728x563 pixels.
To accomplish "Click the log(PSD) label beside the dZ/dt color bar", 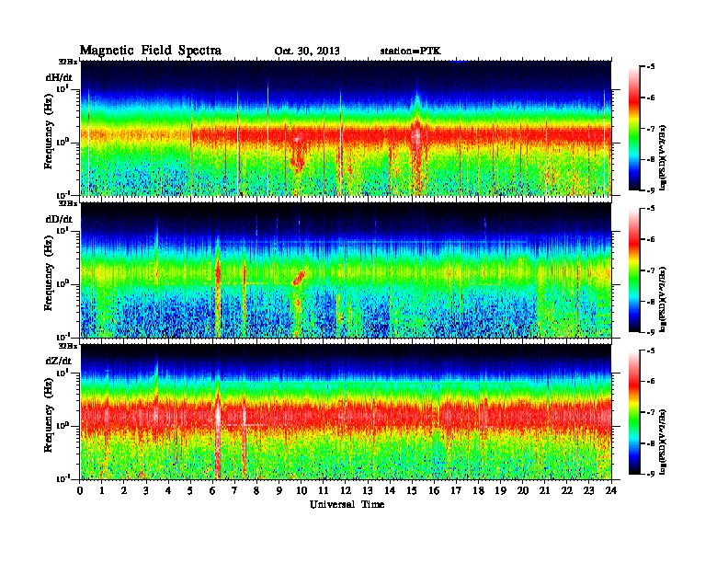I will 664,442.
